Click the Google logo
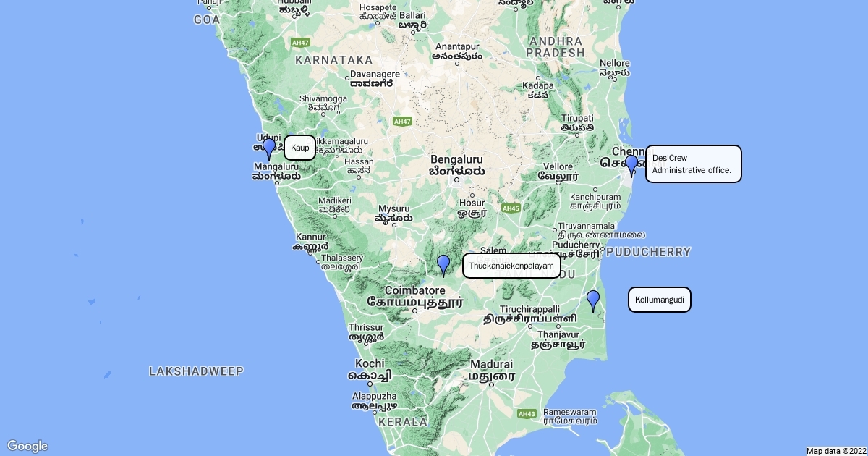 click(x=27, y=446)
